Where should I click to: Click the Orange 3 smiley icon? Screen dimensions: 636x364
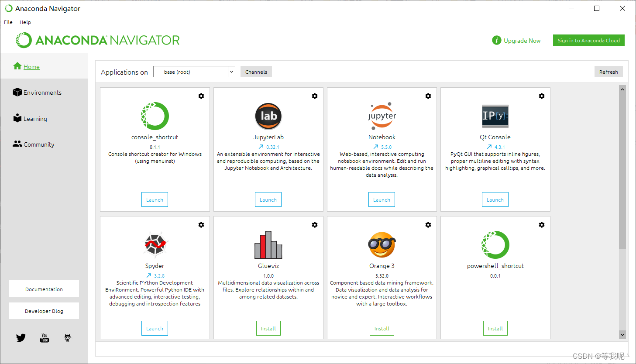pyautogui.click(x=382, y=245)
